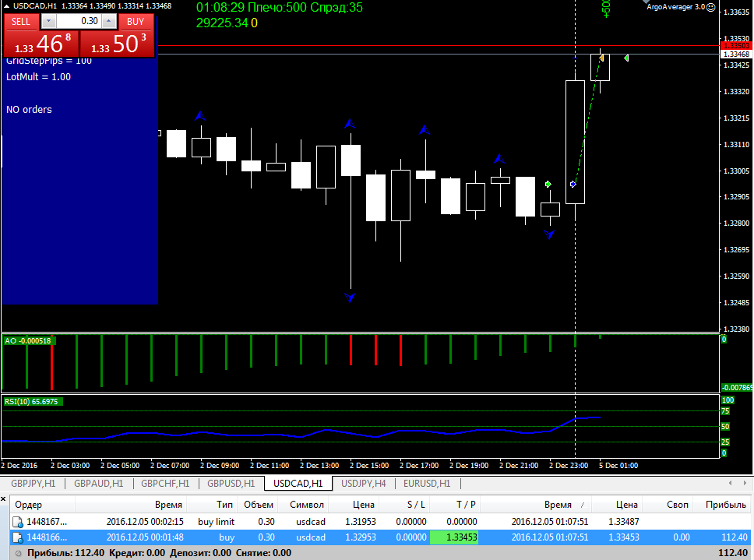Click the 0.30 volume input field
Image resolution: width=754 pixels, height=560 pixels.
[79, 21]
